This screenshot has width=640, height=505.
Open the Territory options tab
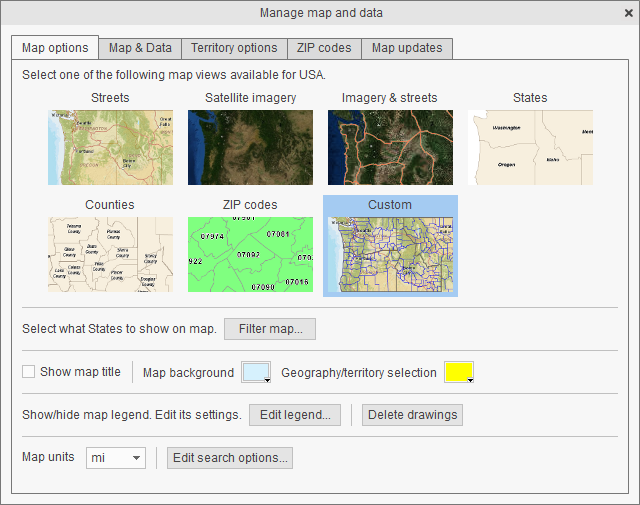pos(234,48)
